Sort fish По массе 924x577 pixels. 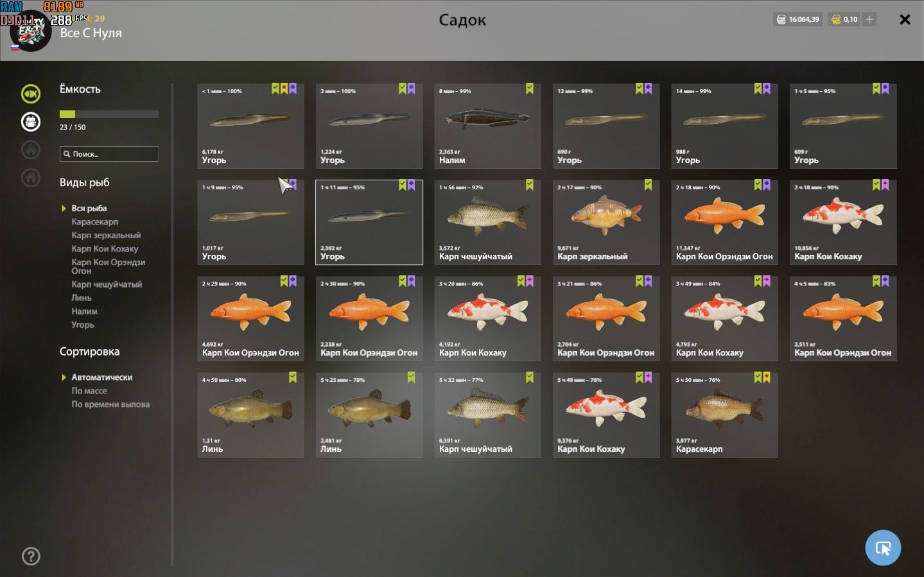(x=89, y=391)
